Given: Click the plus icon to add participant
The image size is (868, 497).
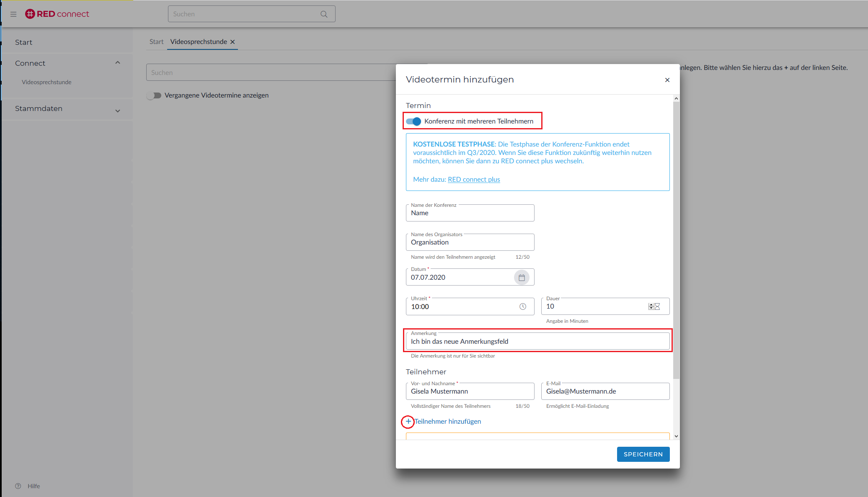Looking at the screenshot, I should [408, 422].
